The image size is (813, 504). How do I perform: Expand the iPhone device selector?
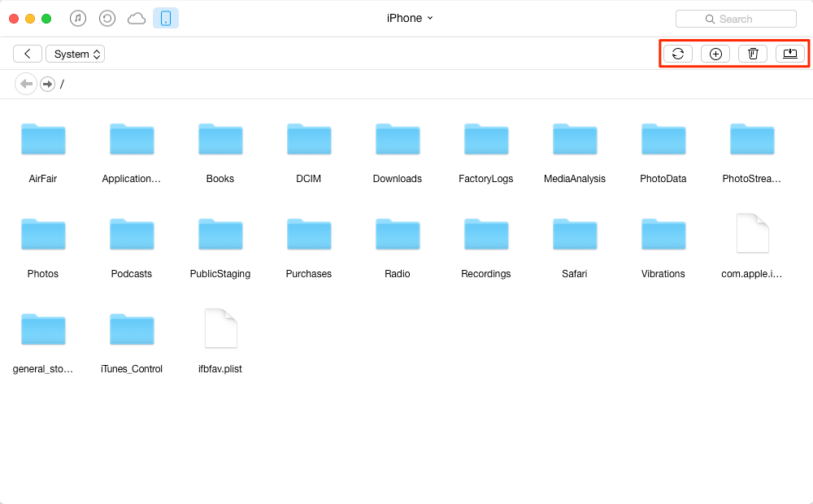click(410, 18)
